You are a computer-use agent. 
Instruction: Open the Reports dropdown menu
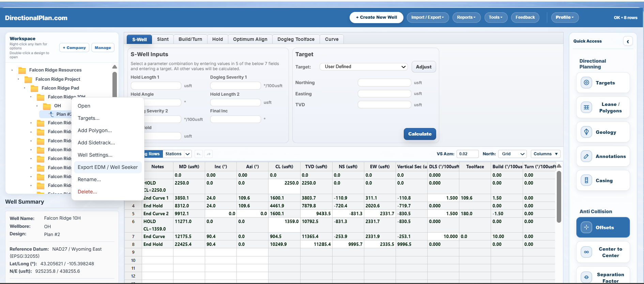coord(466,17)
